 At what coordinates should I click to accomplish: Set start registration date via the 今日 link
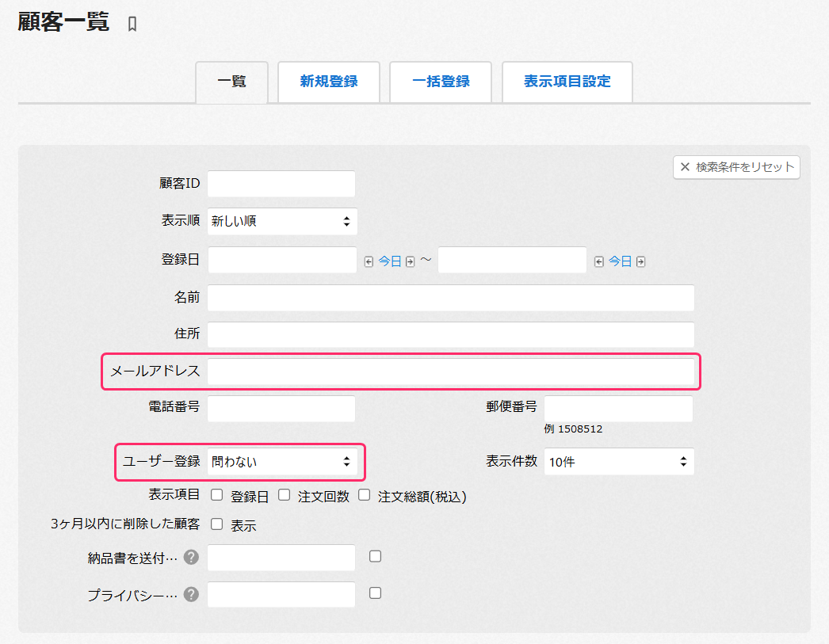388,261
